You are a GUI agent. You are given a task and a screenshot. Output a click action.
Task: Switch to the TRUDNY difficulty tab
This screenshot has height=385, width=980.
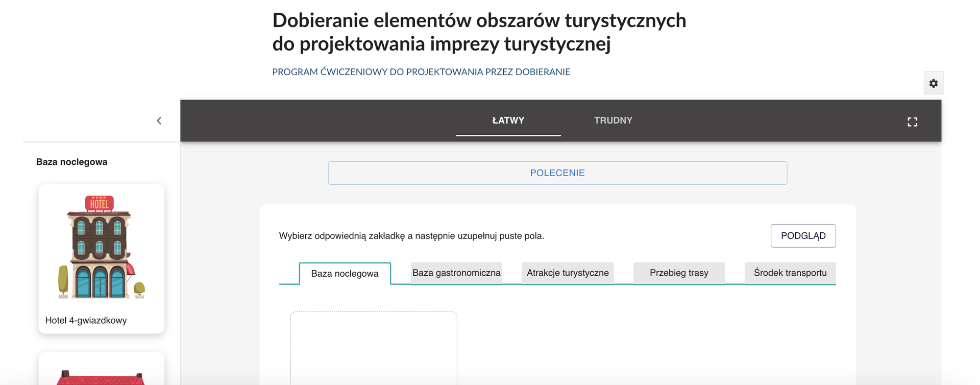point(613,121)
